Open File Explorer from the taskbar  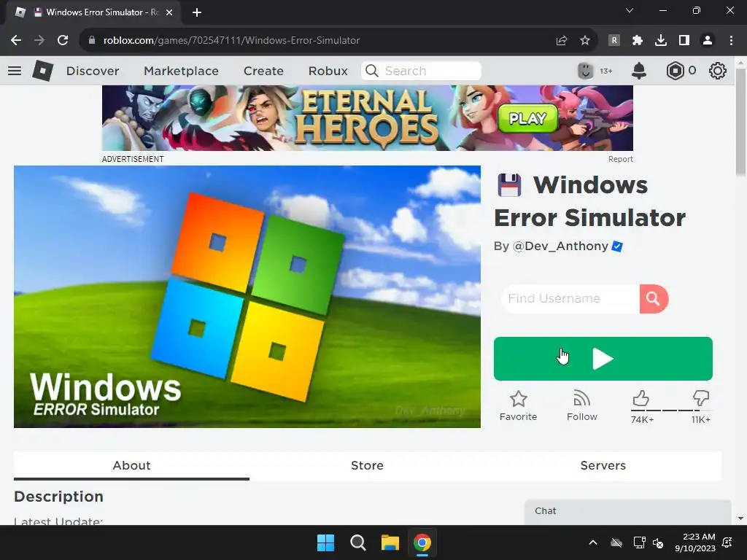click(x=390, y=542)
